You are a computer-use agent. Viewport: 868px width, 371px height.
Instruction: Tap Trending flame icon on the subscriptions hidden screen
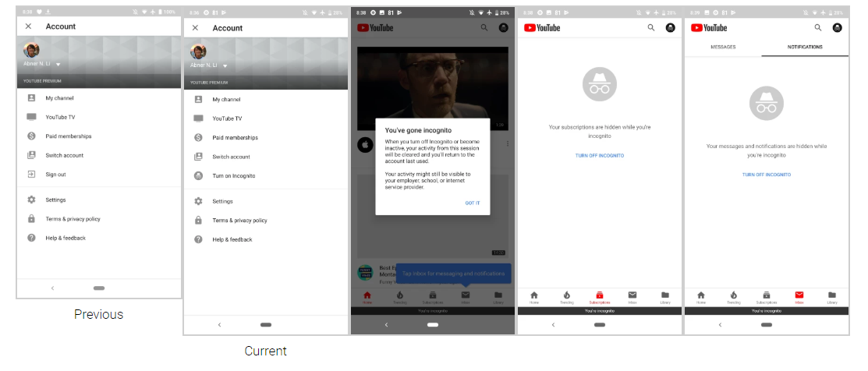pyautogui.click(x=567, y=295)
